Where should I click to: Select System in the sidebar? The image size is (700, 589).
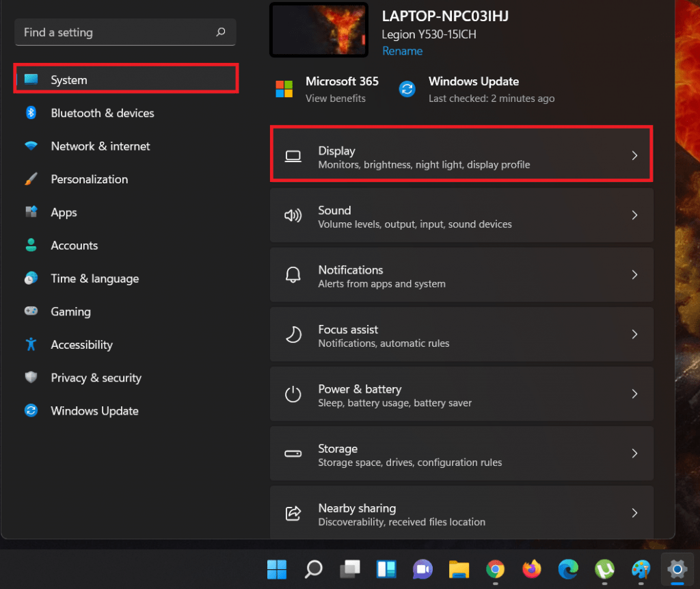click(126, 79)
